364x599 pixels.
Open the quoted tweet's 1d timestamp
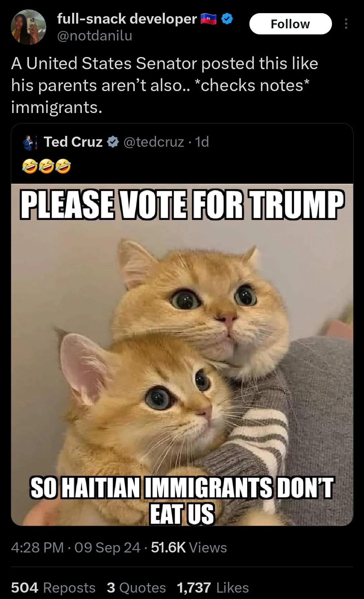[202, 142]
